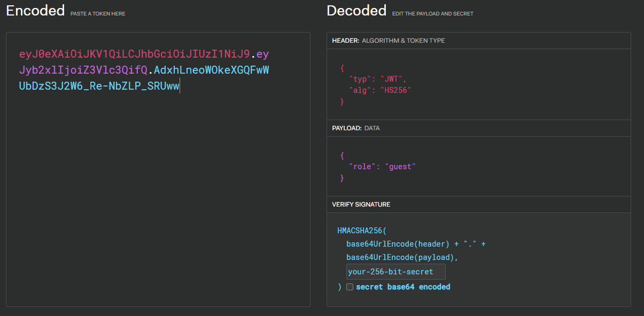
Task: Click the purple payload segment of the token
Action: pos(83,70)
